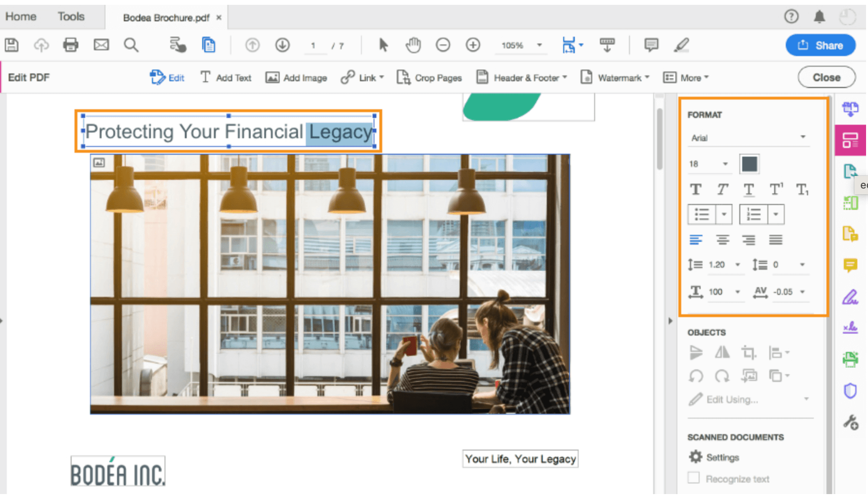Open the Link menu
This screenshot has height=496, width=868.
click(x=362, y=77)
